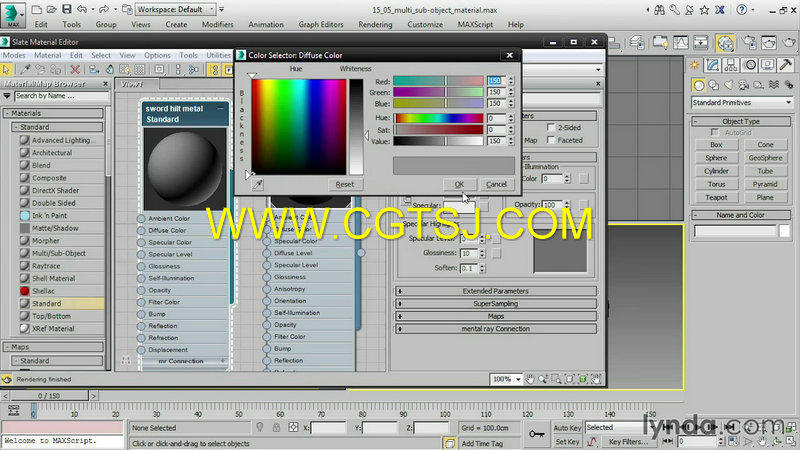This screenshot has width=800, height=450.
Task: Toggle Set Key mode
Action: [x=567, y=442]
